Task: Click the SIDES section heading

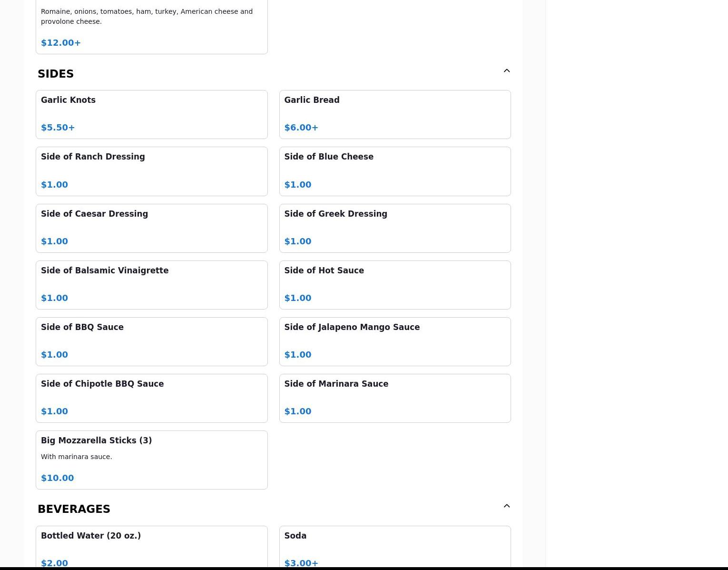Action: 56,74
